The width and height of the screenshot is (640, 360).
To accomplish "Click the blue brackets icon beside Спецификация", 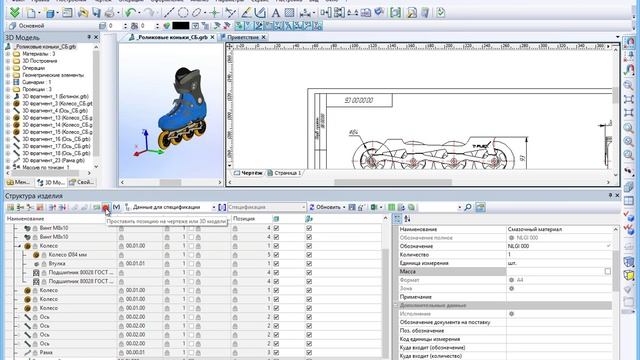I will pyautogui.click(x=222, y=207).
